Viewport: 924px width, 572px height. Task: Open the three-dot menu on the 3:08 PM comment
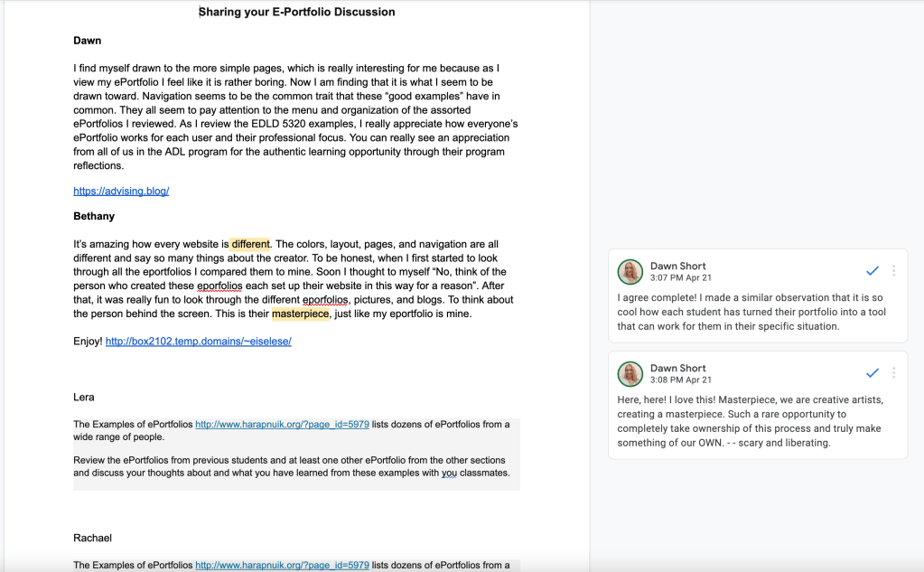(893, 373)
